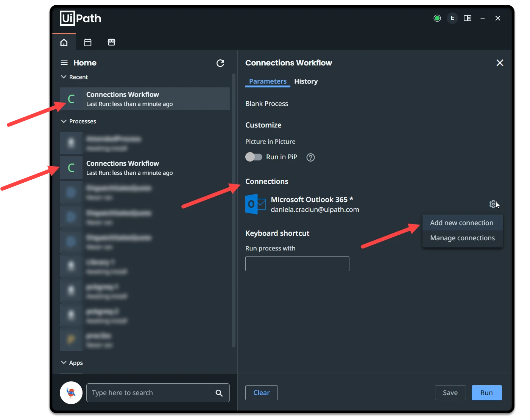The height and width of the screenshot is (420, 530).
Task: Click the Microsoft Outlook 365 connection icon
Action: pos(256,204)
